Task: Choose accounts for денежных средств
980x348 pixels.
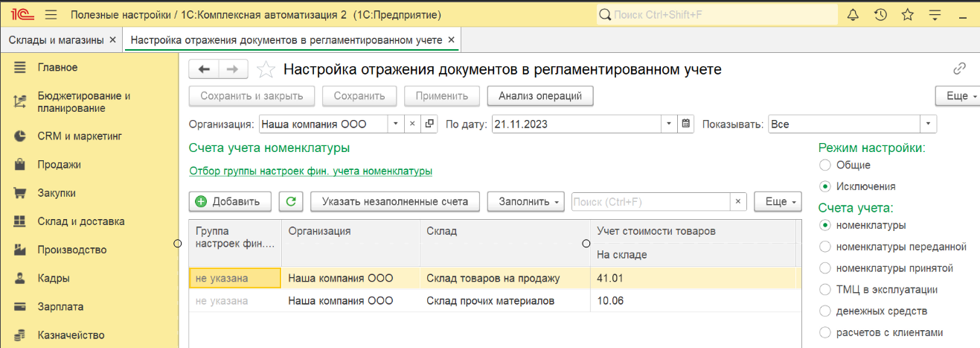Action: point(824,311)
